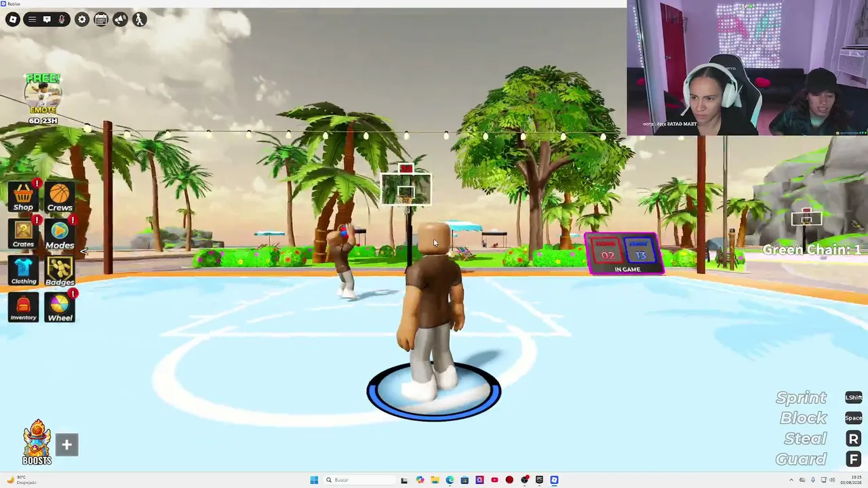Toggle the muted microphone in top bar
868x488 pixels.
(x=62, y=19)
